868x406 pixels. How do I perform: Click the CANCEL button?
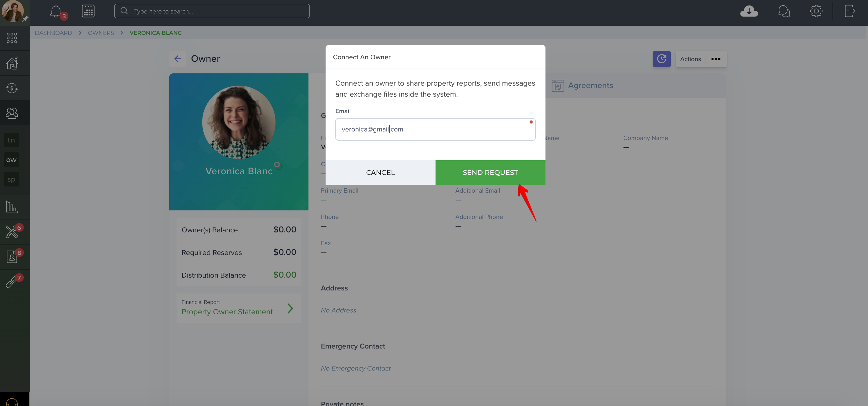[x=380, y=172]
